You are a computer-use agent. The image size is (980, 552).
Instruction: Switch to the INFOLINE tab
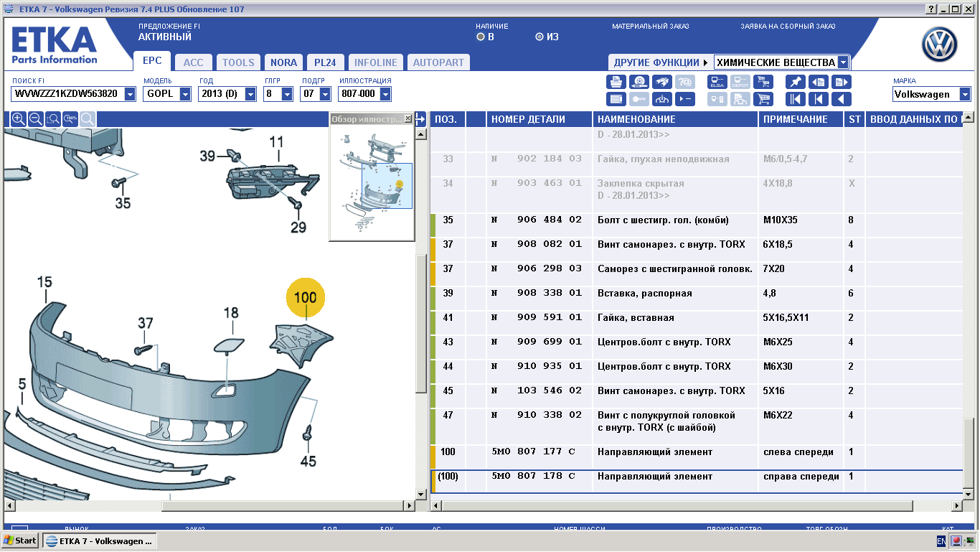(376, 62)
